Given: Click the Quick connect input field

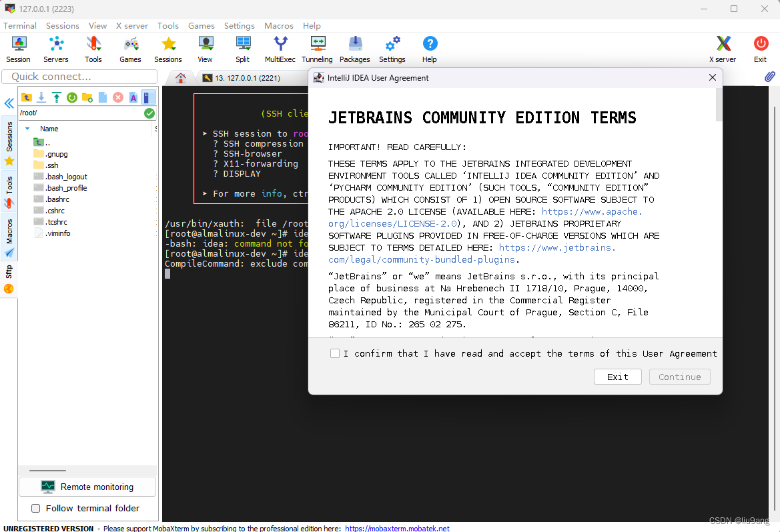Looking at the screenshot, I should [x=79, y=77].
